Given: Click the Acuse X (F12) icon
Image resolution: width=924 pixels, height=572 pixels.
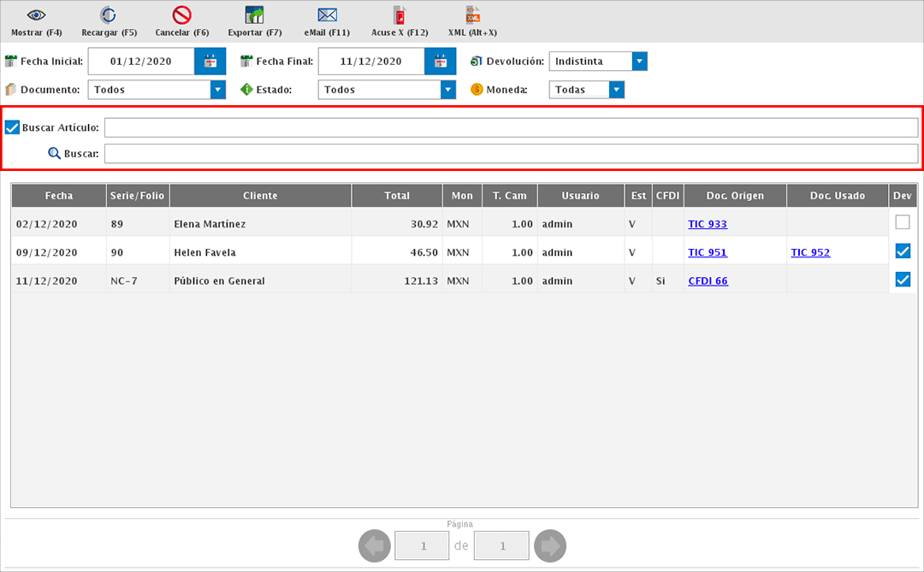Looking at the screenshot, I should (399, 15).
